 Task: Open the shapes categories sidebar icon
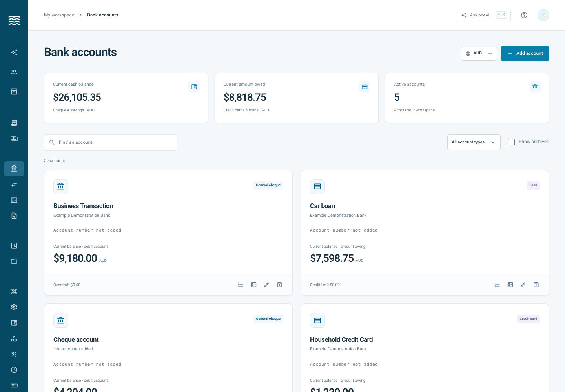[14, 338]
